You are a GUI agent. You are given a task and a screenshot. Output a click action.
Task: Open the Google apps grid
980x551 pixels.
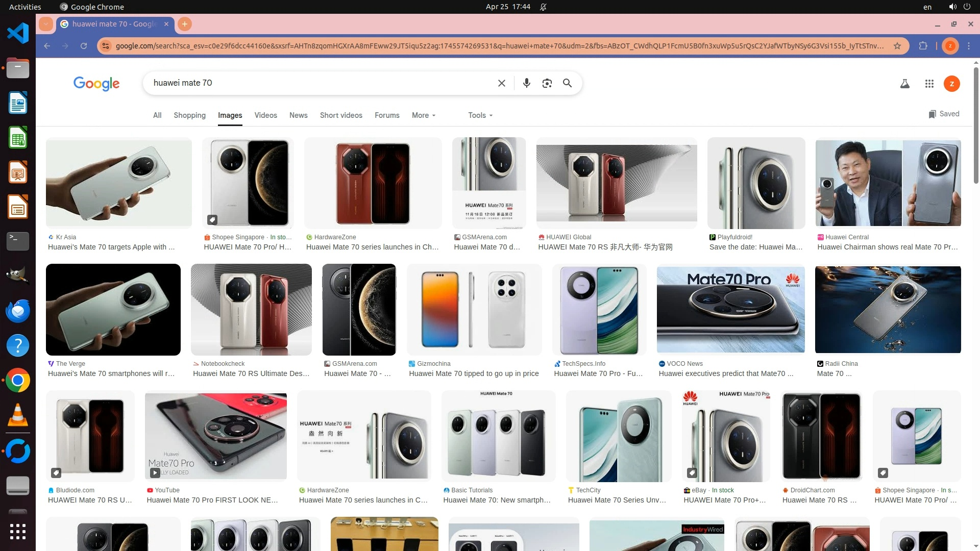tap(929, 84)
